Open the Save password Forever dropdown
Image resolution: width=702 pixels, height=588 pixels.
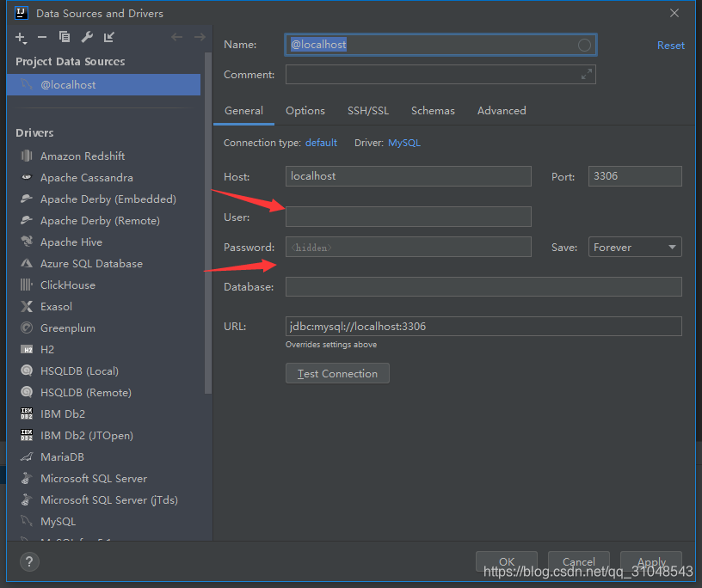[635, 247]
